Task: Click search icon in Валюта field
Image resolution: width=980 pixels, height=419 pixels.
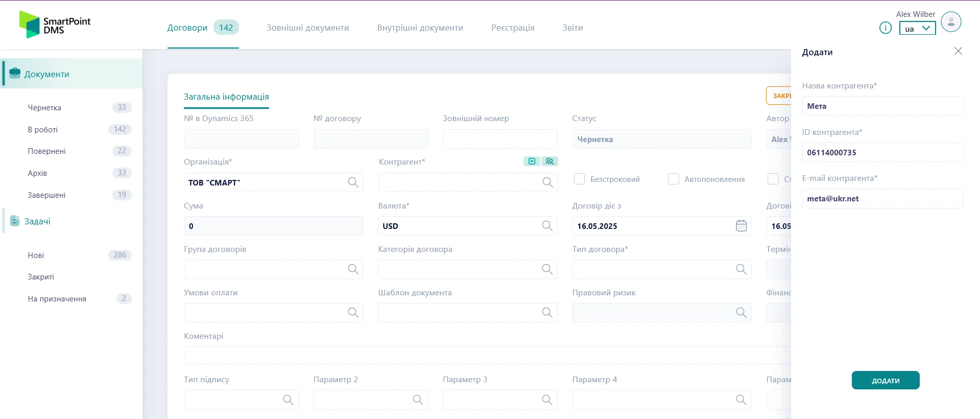Action: point(547,226)
